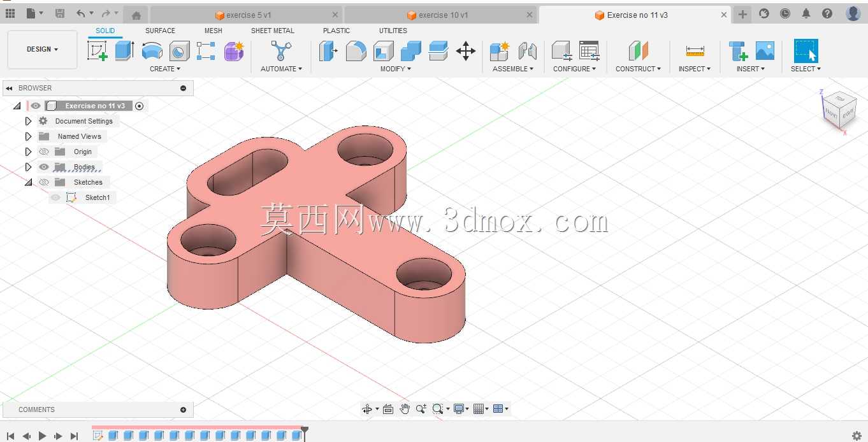Play the timeline

(42, 436)
